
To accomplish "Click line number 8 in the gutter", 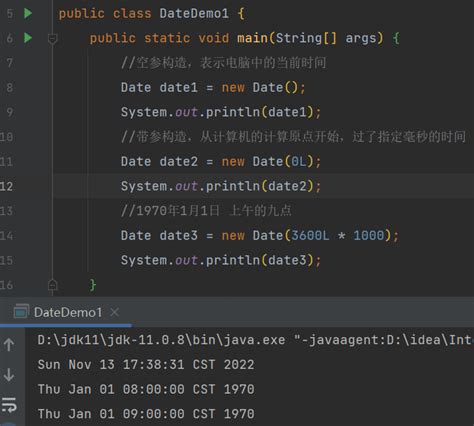I will [10, 88].
